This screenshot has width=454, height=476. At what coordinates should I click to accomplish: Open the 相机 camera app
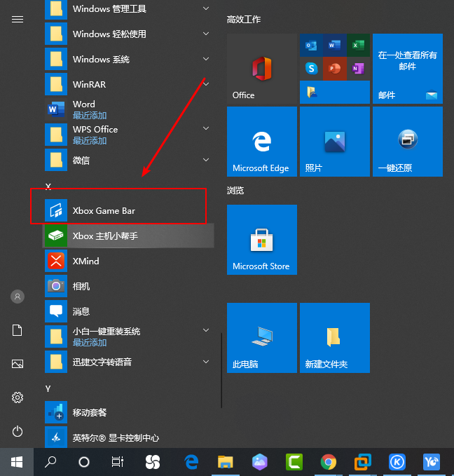pos(128,286)
